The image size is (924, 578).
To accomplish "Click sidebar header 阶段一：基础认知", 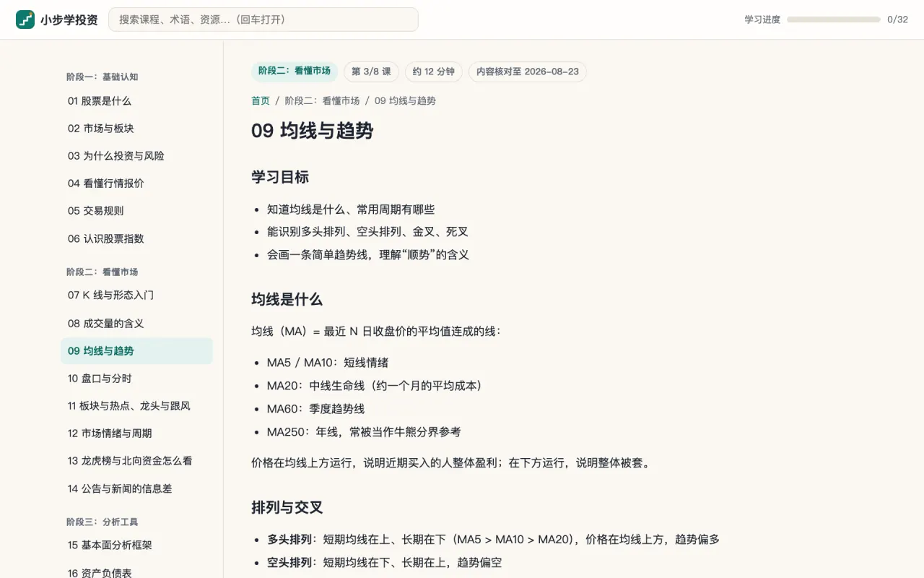I will tap(102, 77).
